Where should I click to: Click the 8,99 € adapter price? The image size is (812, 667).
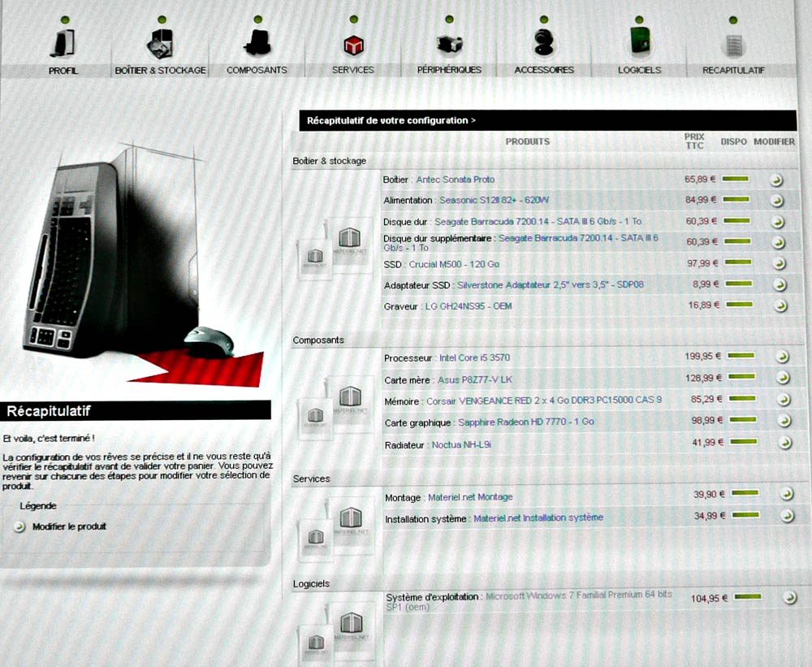click(x=706, y=284)
